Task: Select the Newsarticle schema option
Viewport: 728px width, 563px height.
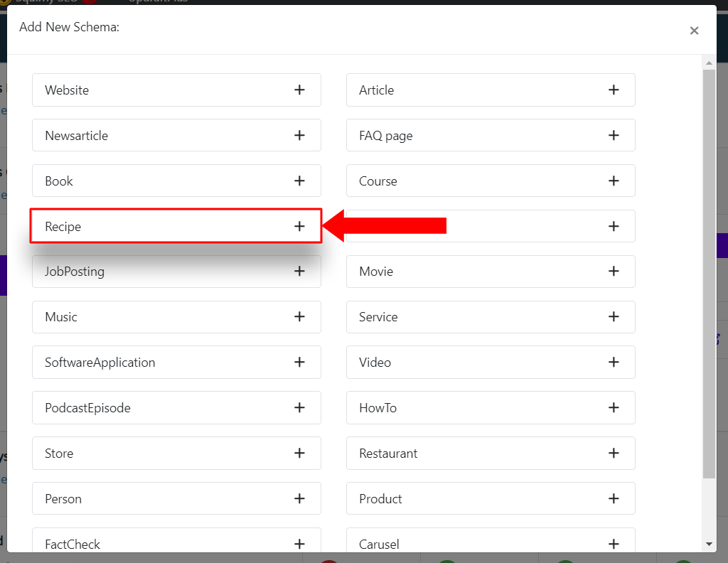Action: point(176,135)
